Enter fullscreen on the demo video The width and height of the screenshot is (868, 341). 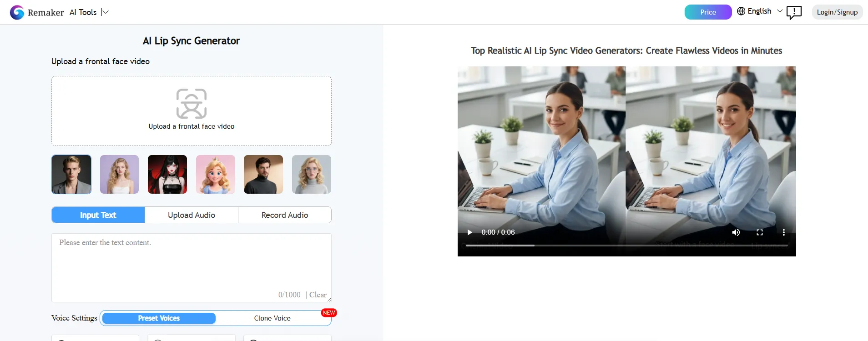[759, 232]
